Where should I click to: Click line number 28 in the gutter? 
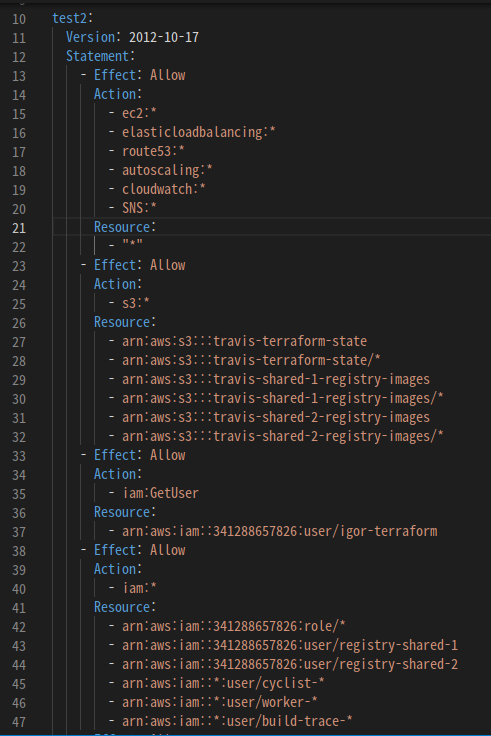coord(19,361)
